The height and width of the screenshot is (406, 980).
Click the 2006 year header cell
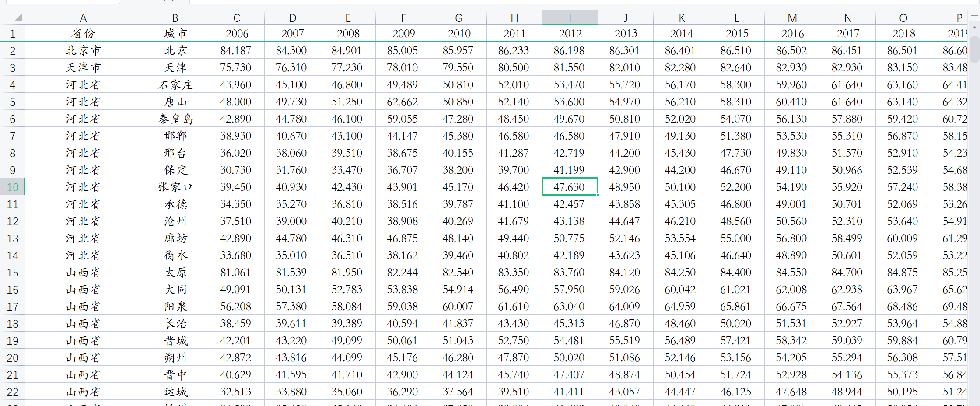pyautogui.click(x=237, y=33)
